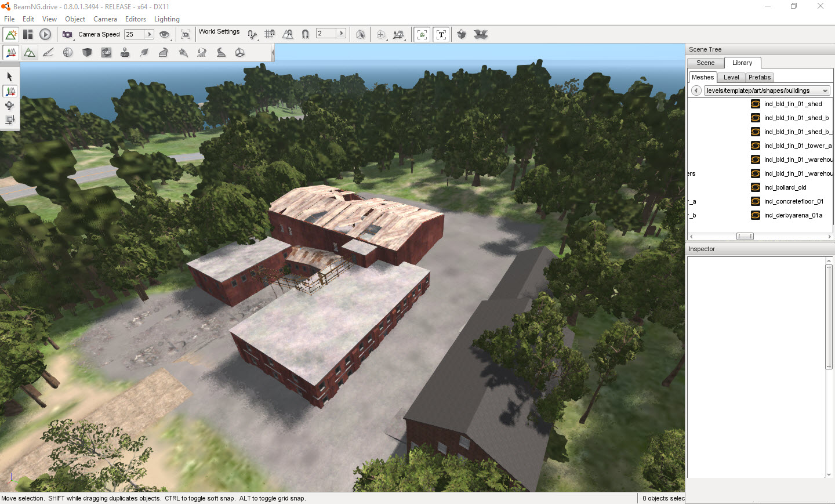The image size is (835, 504).
Task: Open the Camera Speed arrow popup
Action: click(149, 34)
